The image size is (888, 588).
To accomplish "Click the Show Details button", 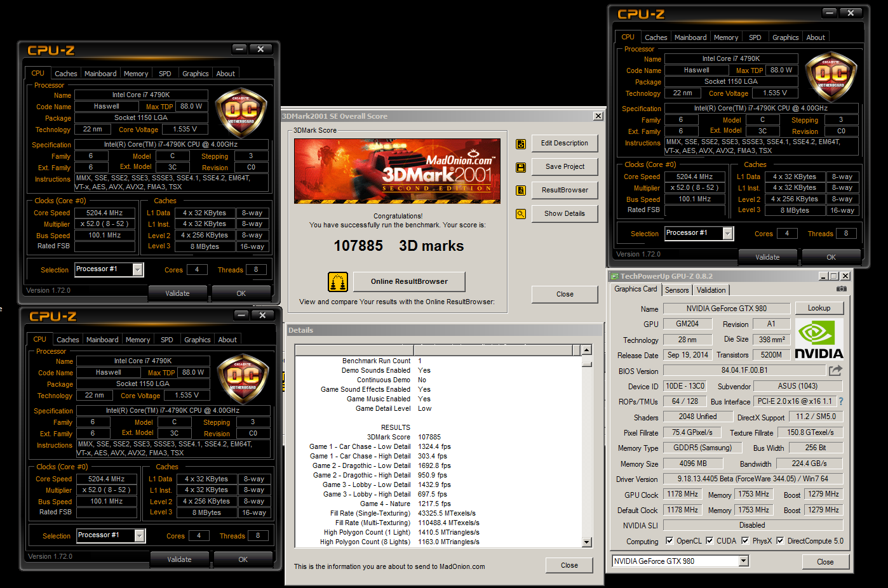I will pyautogui.click(x=565, y=213).
